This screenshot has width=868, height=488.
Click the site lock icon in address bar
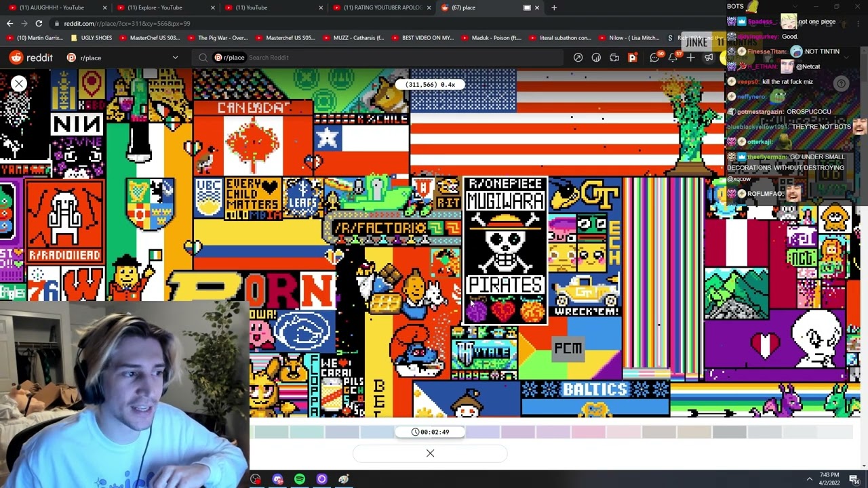coord(57,23)
